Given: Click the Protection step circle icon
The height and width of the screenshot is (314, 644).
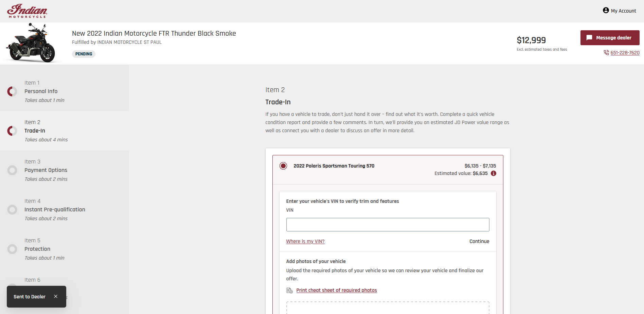Looking at the screenshot, I should 12,249.
